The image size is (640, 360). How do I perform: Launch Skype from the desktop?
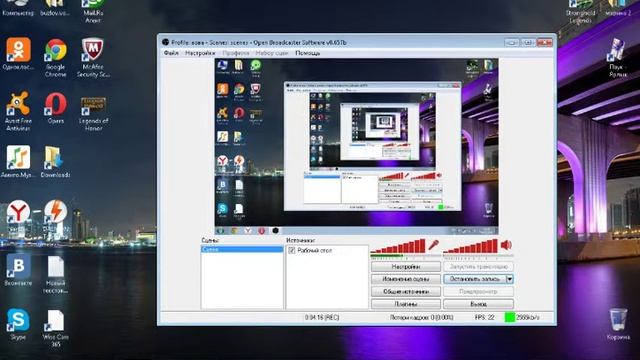[x=18, y=324]
